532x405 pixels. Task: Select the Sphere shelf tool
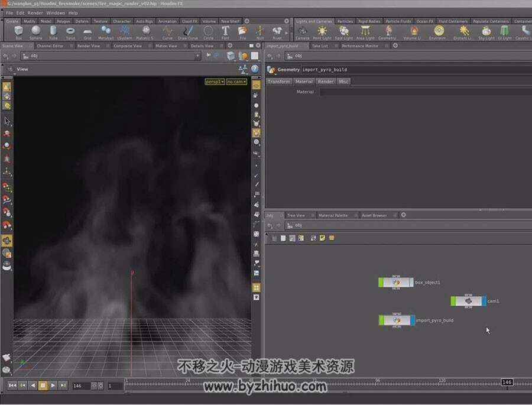(x=35, y=33)
